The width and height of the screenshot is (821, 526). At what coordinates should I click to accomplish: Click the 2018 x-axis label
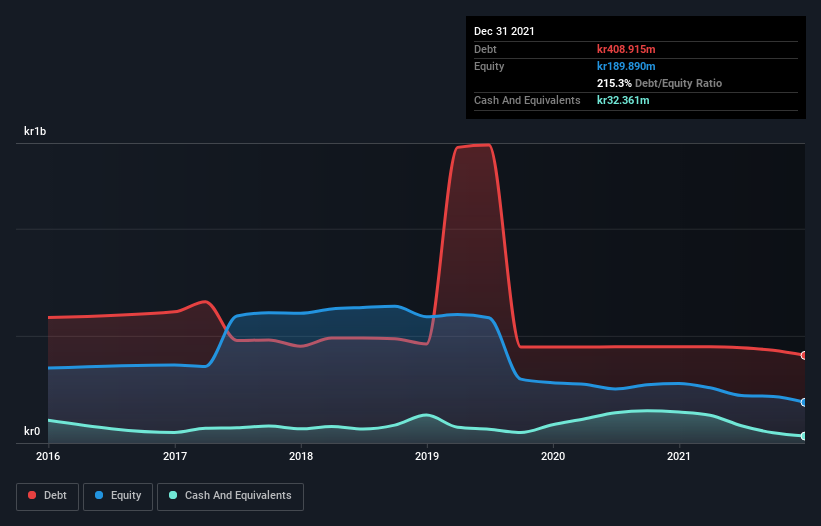pos(301,456)
